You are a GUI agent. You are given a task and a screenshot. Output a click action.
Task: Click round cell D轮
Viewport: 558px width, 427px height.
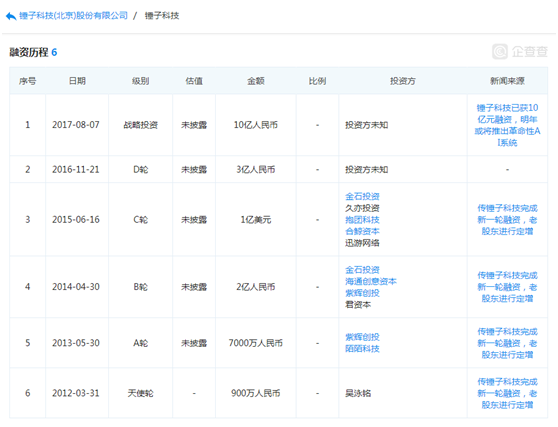141,169
